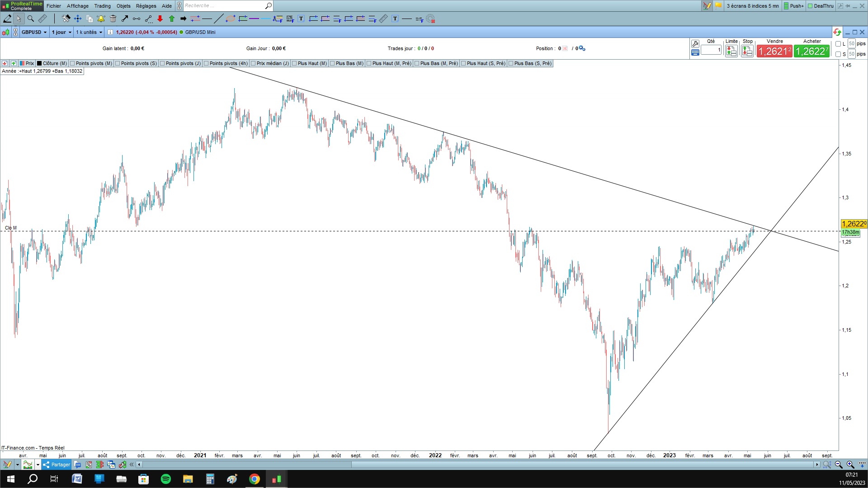Select the green up arrow tool
This screenshot has width=868, height=488.
point(172,19)
